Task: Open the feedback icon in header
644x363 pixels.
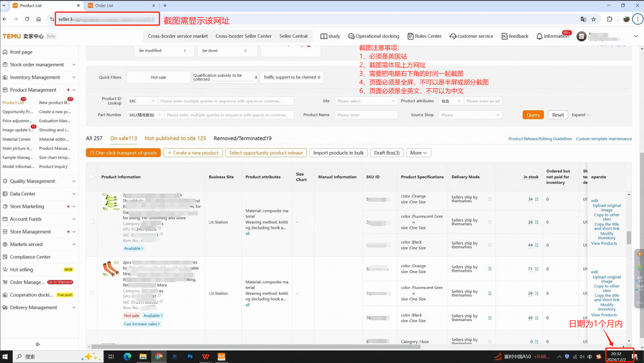Action: (505, 36)
